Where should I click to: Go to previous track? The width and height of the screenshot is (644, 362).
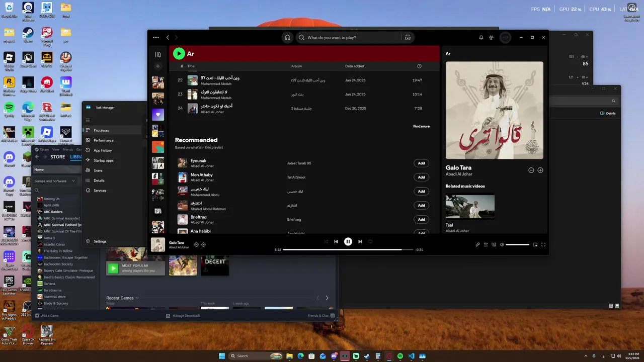336,241
